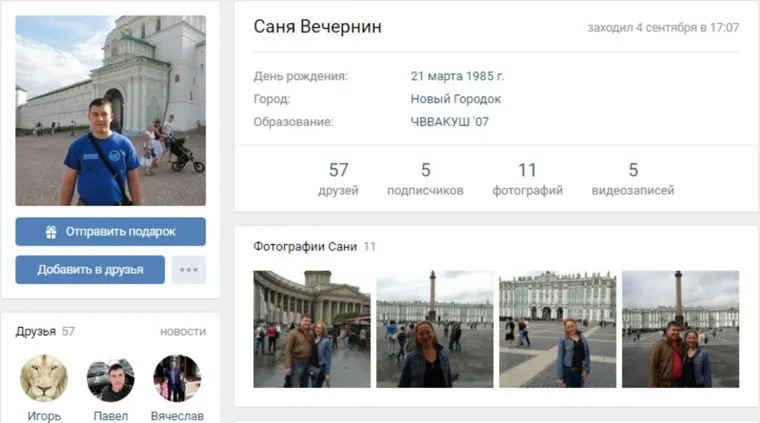Open Вячеслав's friend avatar
760x423 pixels.
[177, 378]
